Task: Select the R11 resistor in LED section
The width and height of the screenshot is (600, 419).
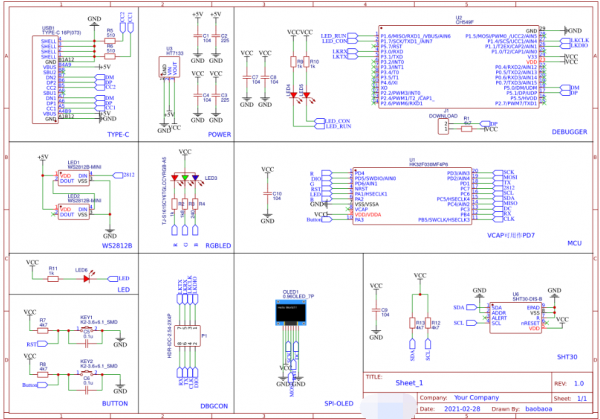Action: coord(54,278)
